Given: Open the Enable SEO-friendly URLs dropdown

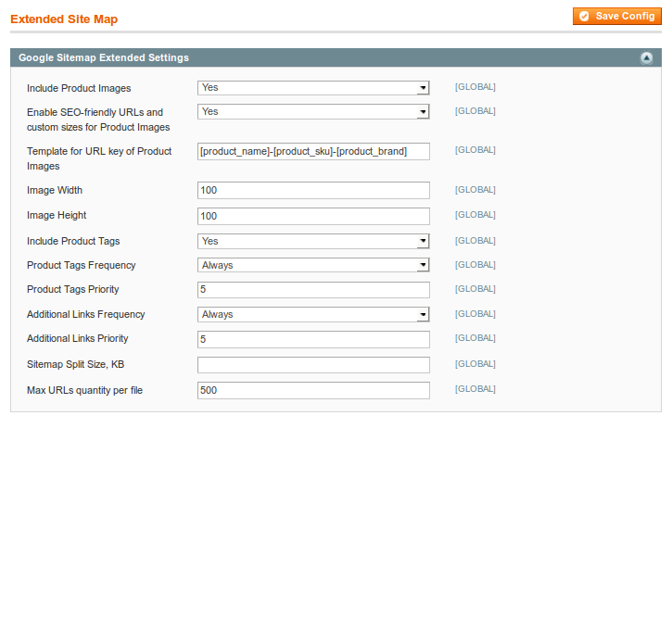Looking at the screenshot, I should click(x=313, y=112).
